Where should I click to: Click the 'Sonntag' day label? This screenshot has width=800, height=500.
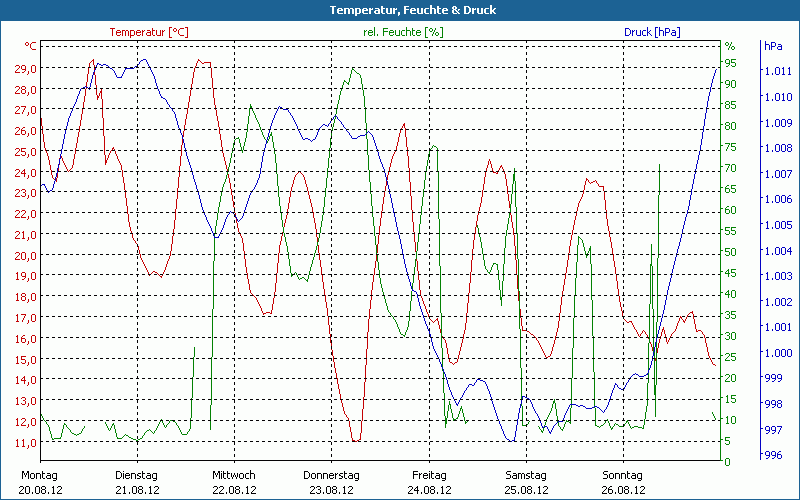click(622, 476)
